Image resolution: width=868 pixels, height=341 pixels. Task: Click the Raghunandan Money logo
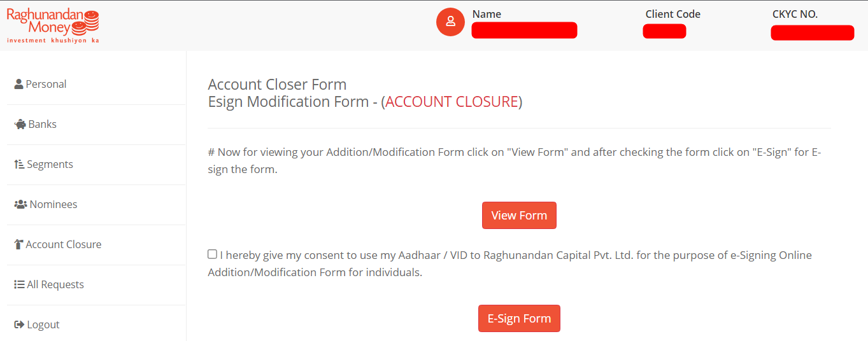tap(53, 26)
